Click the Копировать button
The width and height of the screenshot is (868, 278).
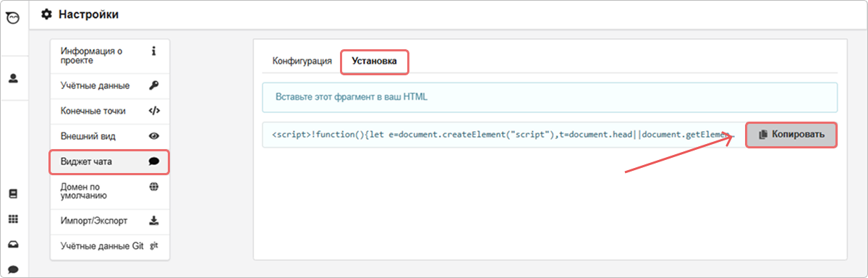click(791, 135)
